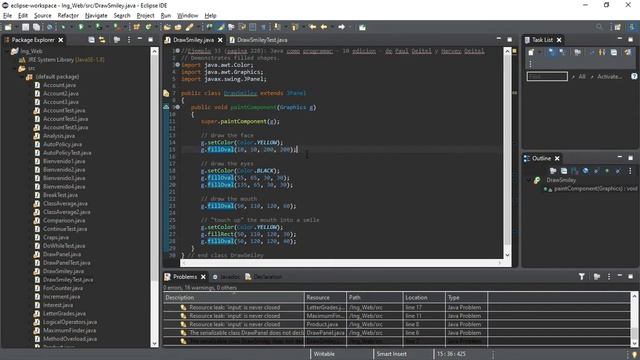Select LetterGrades.java in Package Explorer

[x=64, y=313]
